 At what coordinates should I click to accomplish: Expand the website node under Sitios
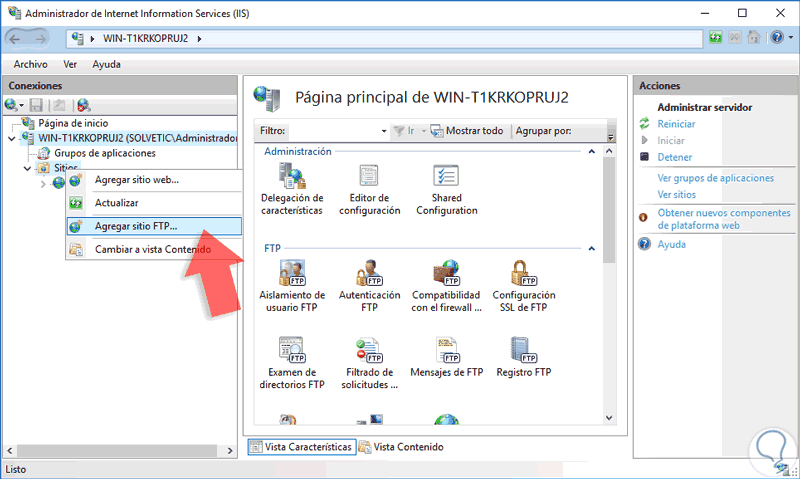point(43,184)
